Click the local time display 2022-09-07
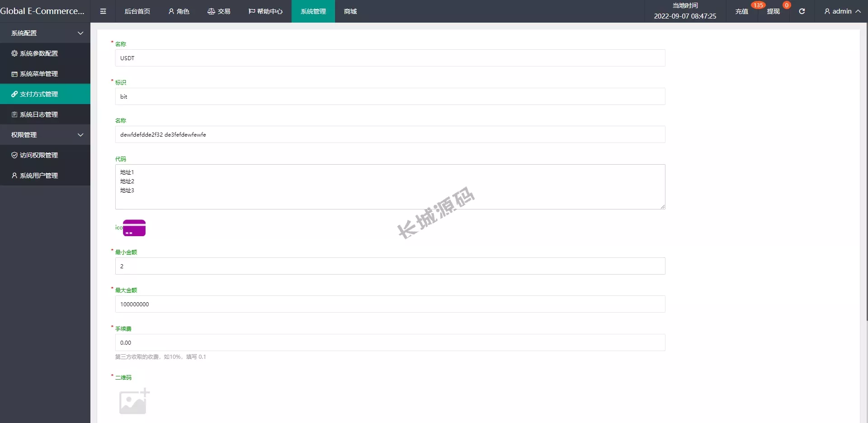The image size is (868, 423). [685, 16]
